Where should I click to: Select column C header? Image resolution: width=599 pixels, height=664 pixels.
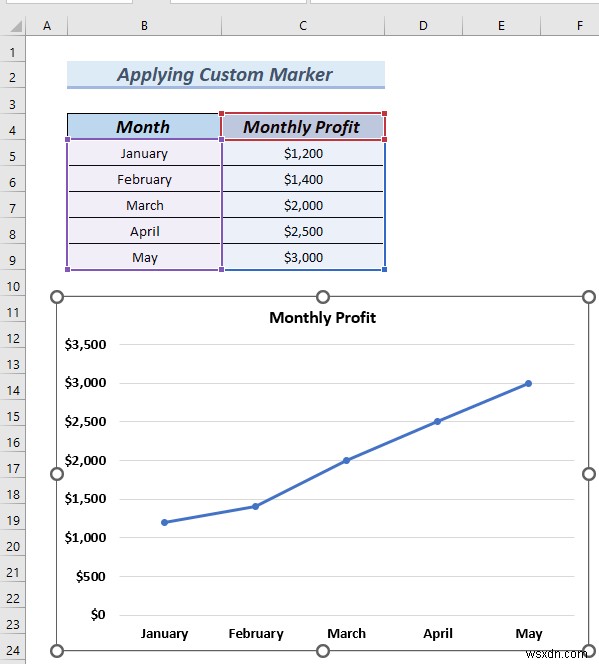[x=303, y=26]
